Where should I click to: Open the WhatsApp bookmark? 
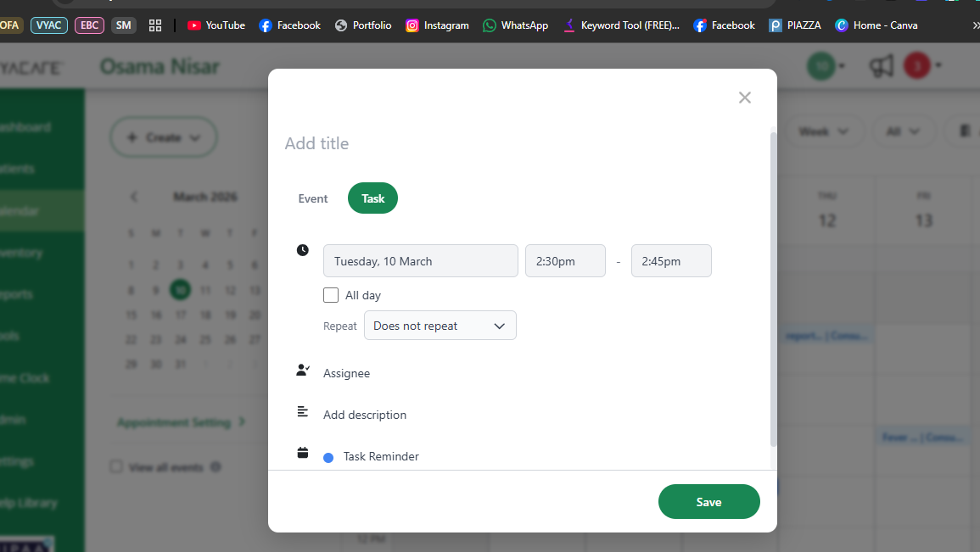(515, 25)
